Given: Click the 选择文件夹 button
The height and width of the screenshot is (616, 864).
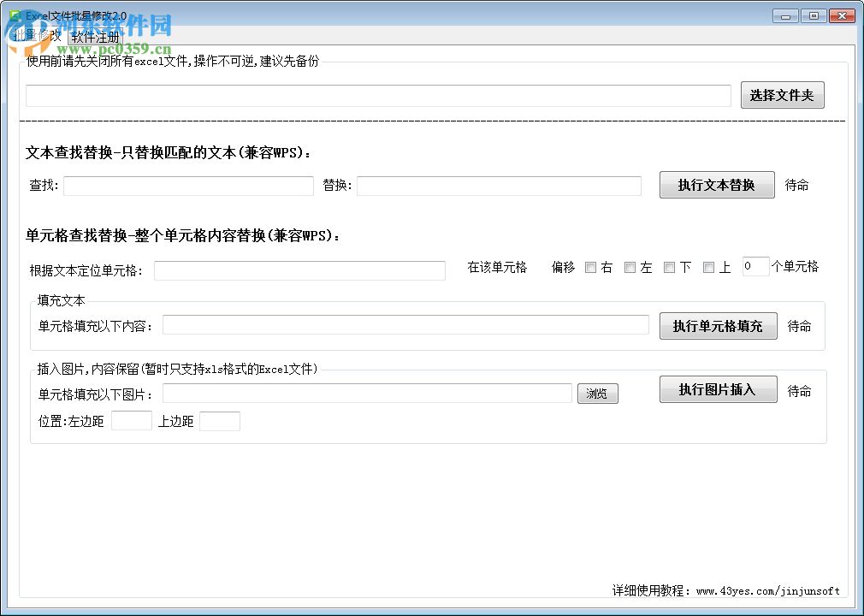Looking at the screenshot, I should click(x=782, y=95).
